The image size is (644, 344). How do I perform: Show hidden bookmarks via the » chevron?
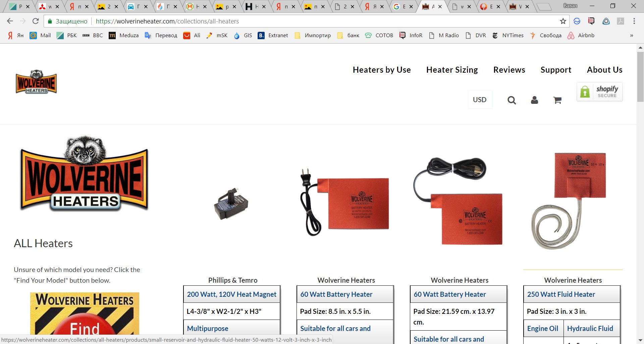pos(632,35)
